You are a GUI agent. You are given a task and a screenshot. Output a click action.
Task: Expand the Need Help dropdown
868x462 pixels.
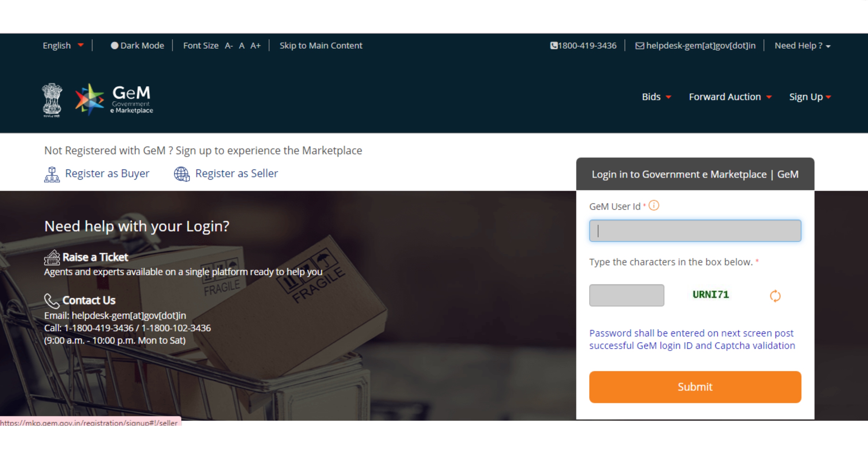tap(801, 45)
